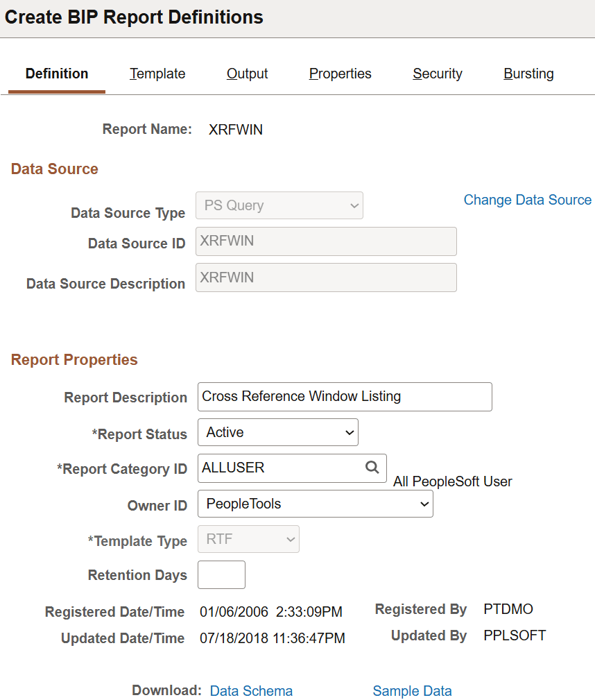Download the Data Schema file
The width and height of the screenshot is (595, 700).
251,690
